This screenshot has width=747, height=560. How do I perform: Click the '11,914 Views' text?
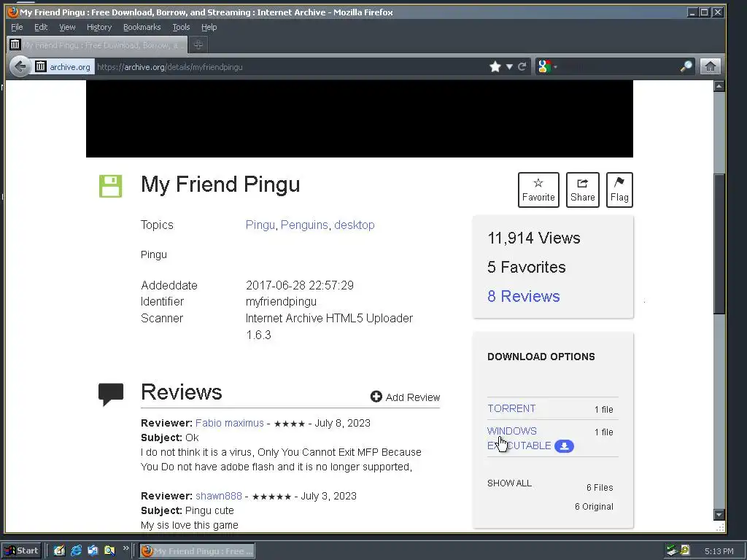533,238
